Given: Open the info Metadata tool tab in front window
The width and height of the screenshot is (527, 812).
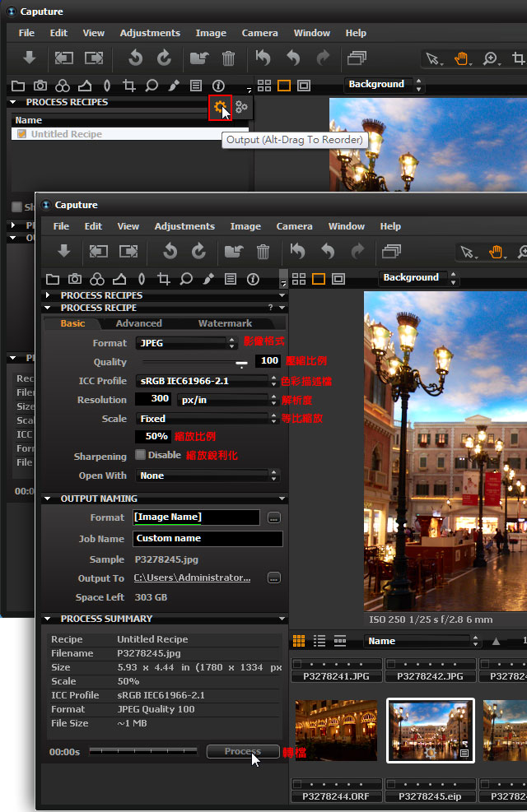Looking at the screenshot, I should (253, 279).
